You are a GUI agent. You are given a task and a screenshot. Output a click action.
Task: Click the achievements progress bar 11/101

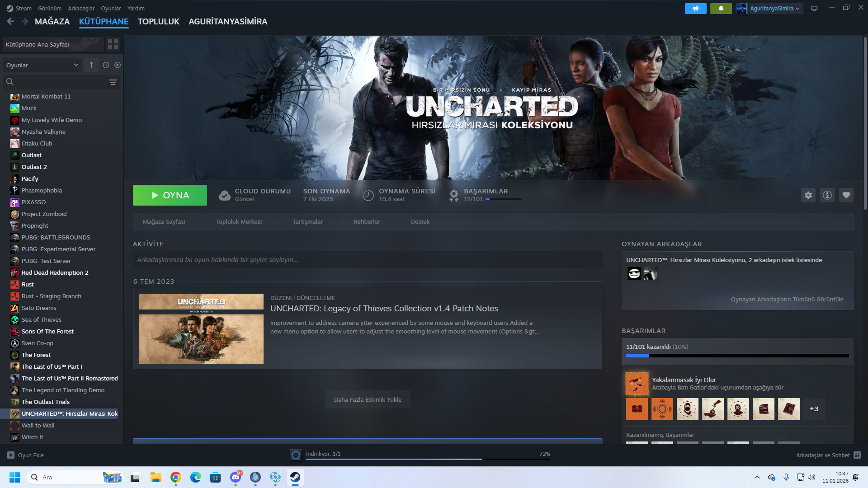(x=737, y=356)
